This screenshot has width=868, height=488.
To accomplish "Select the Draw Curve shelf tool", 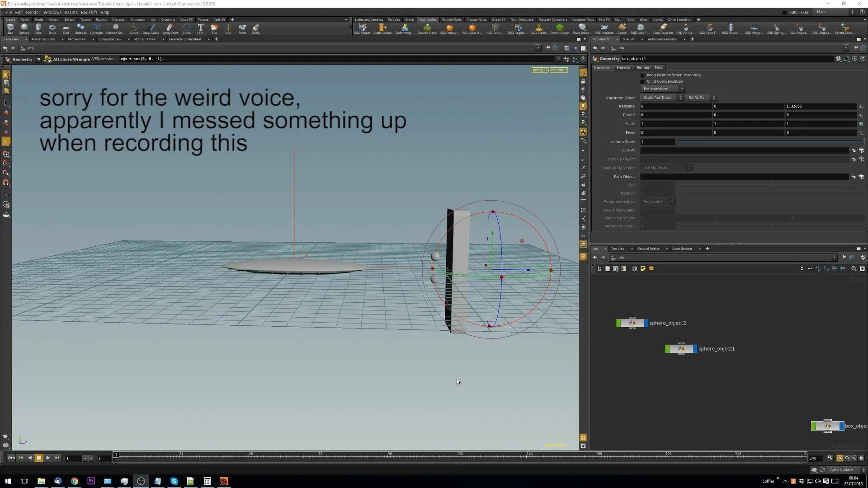I will point(151,28).
